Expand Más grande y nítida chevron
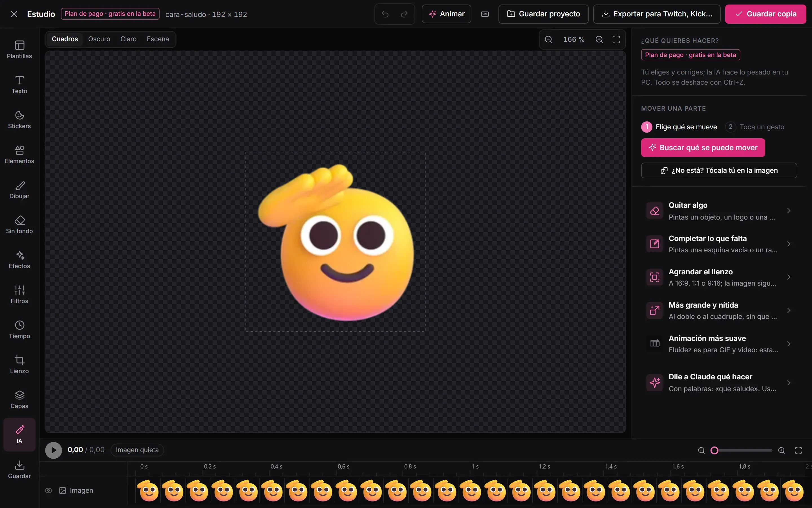This screenshot has width=812, height=508. (x=789, y=310)
